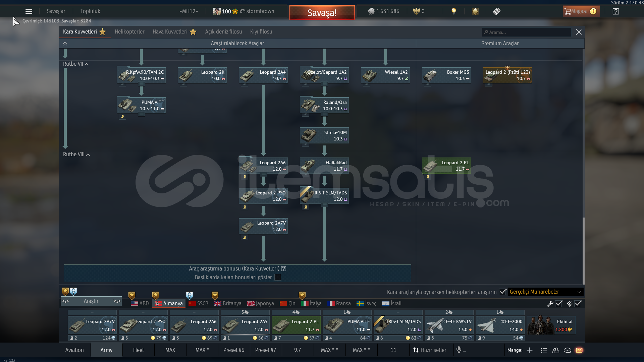Click the golden wager icon in top bar
644x362 pixels.
(475, 11)
